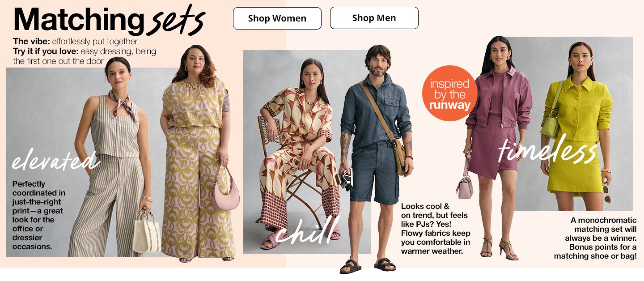Click the Shop Women button
This screenshot has height=281, width=644.
(x=277, y=18)
